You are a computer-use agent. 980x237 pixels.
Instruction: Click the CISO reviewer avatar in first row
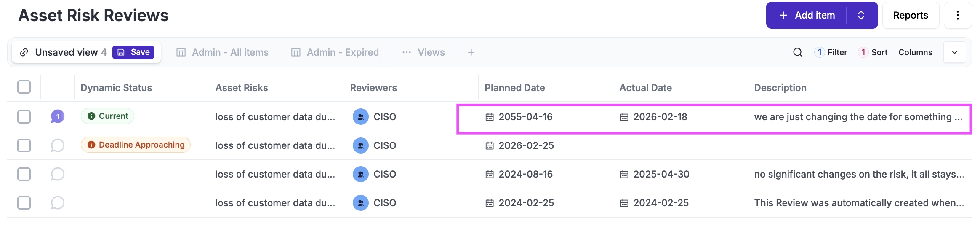coord(360,117)
